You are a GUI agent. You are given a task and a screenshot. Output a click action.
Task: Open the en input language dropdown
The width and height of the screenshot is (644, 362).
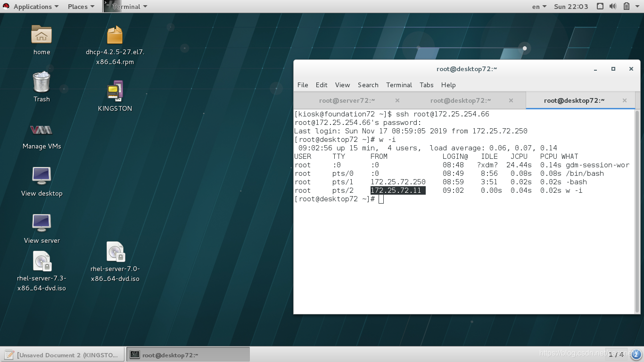pyautogui.click(x=539, y=7)
